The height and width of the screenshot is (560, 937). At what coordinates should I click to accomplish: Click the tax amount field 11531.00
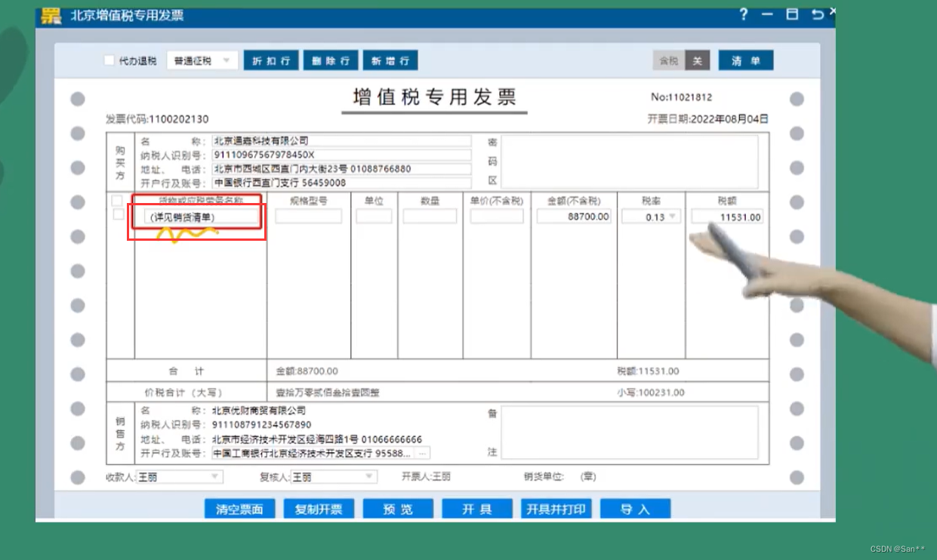click(x=727, y=217)
